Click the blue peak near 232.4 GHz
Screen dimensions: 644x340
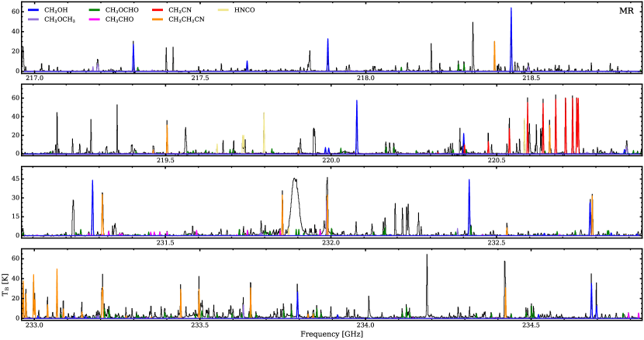click(x=469, y=207)
